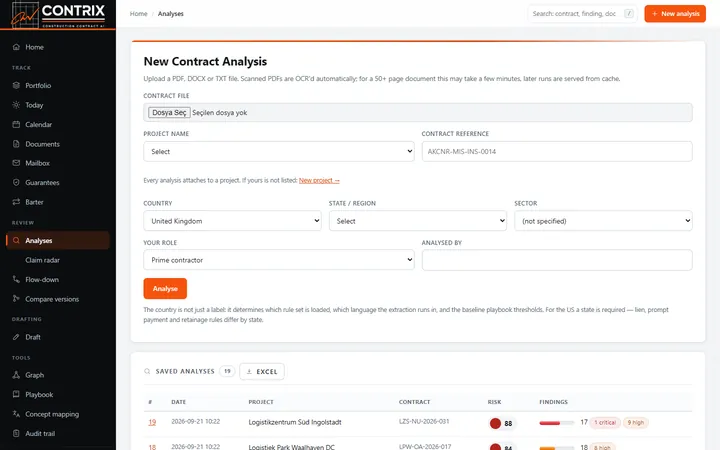Click the New analysis button
Viewport: 720px width, 450px height.
(x=675, y=14)
